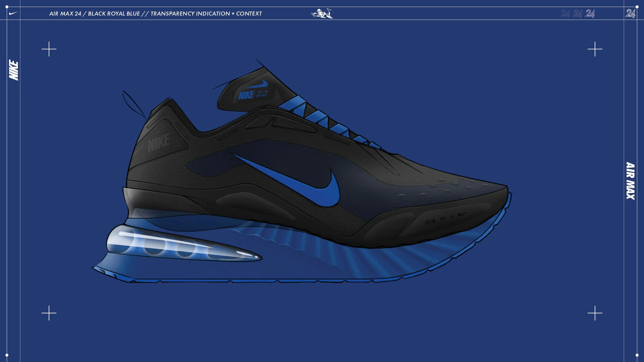The image size is (644, 362).
Task: Click the TRANSPARENCY INDICATION + CONTEXT text
Action: [206, 14]
